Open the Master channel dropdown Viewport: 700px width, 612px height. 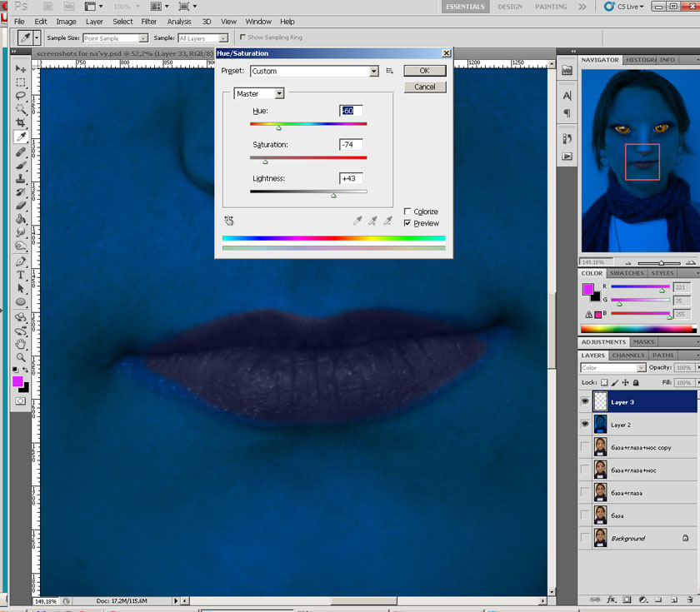(279, 94)
